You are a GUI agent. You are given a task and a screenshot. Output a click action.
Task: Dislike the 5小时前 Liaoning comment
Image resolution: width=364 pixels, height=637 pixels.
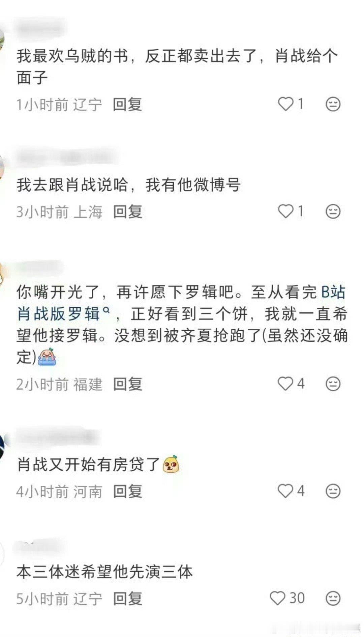(333, 598)
